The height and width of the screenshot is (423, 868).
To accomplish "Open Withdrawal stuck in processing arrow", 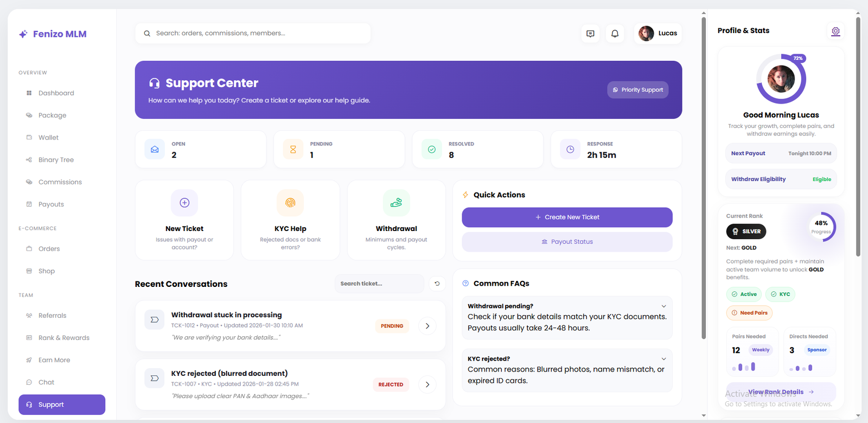I will click(x=427, y=326).
